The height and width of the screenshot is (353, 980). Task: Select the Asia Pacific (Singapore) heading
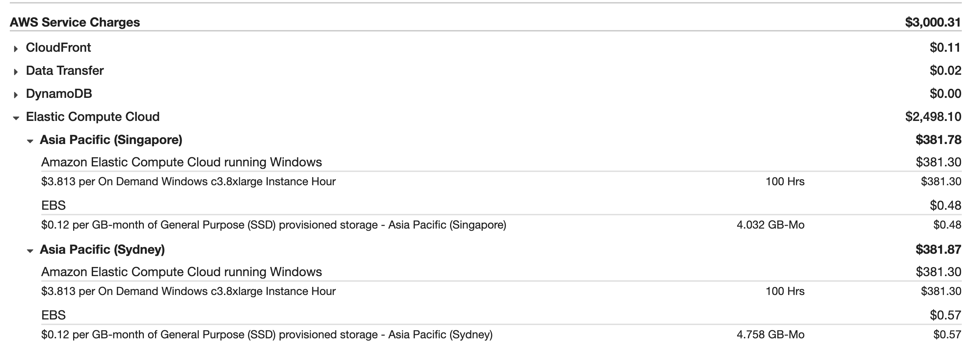tap(111, 140)
